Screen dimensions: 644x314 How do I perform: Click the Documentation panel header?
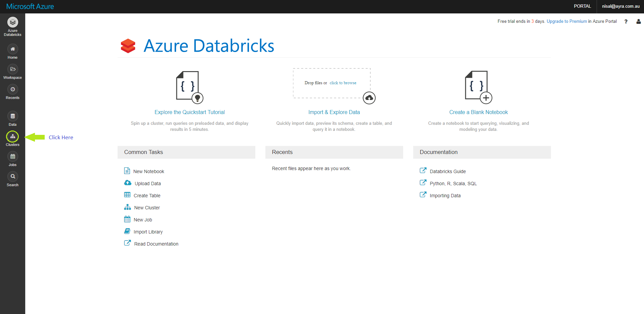[482, 152]
